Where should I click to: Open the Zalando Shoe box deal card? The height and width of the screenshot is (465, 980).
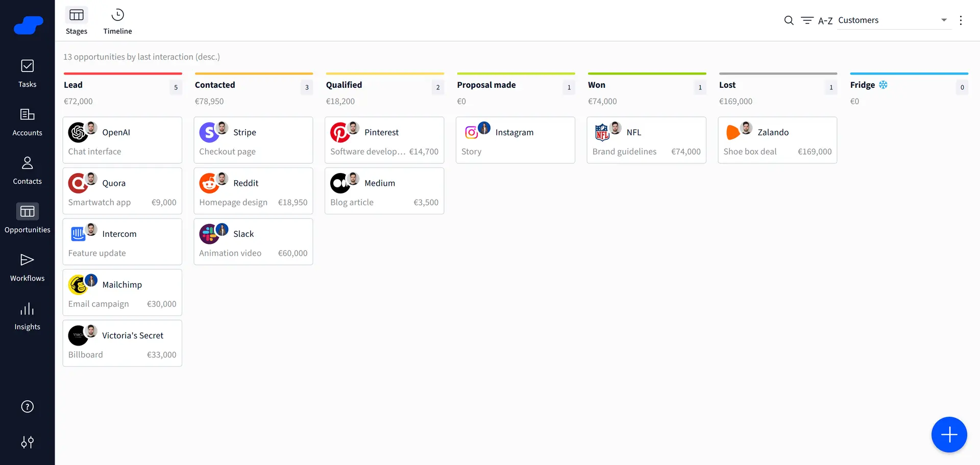[777, 140]
